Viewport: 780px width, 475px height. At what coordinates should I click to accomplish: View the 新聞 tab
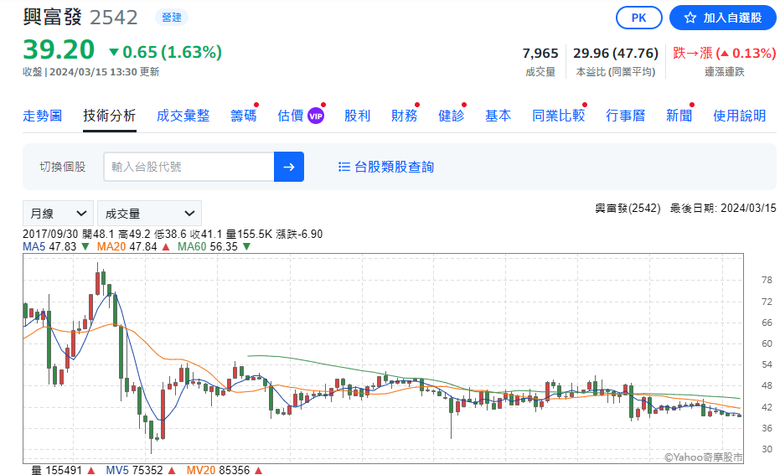[679, 116]
